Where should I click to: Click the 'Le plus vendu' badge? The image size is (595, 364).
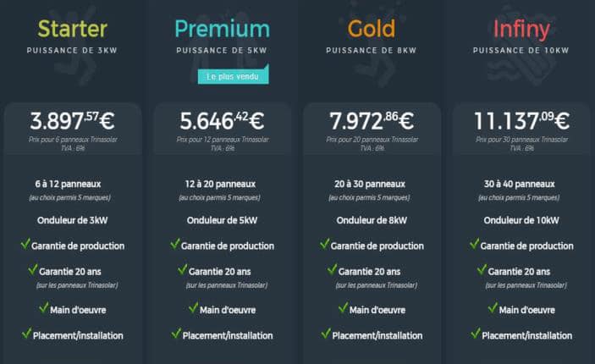(233, 75)
